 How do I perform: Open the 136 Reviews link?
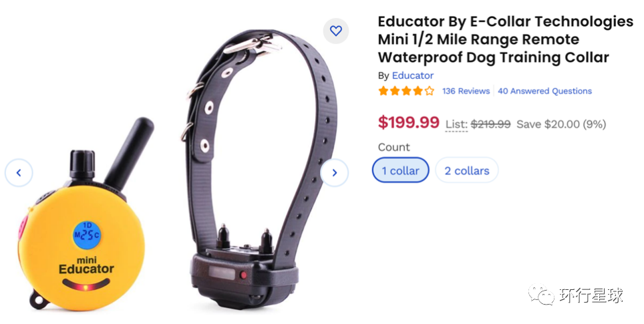(466, 91)
